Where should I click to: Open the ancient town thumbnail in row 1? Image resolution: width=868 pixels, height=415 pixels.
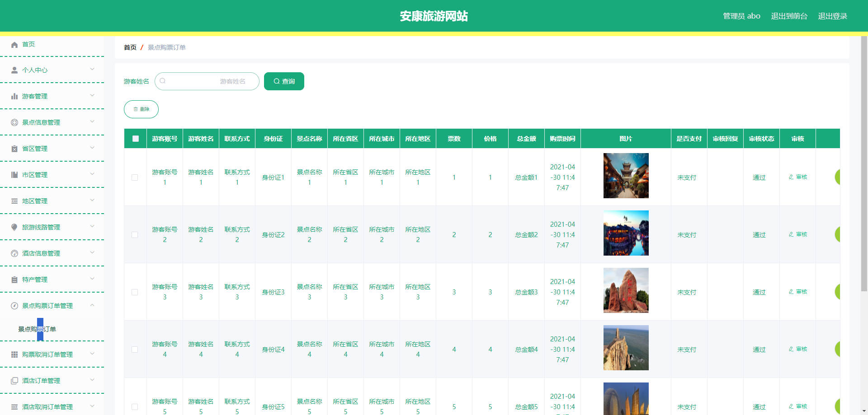[626, 176]
